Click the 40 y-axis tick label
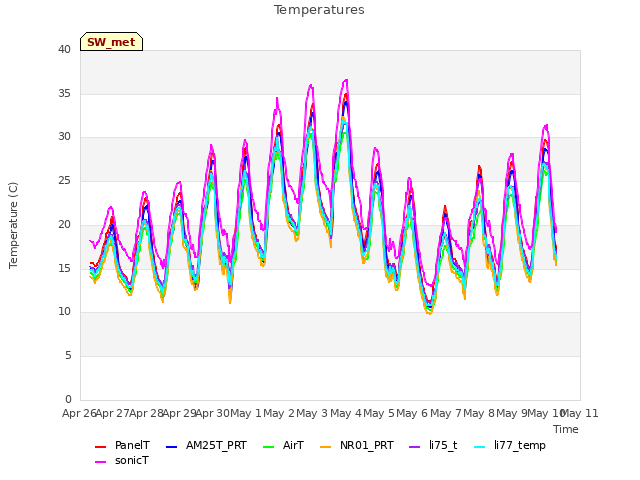Screen dimensions: 640x480 click(x=64, y=50)
